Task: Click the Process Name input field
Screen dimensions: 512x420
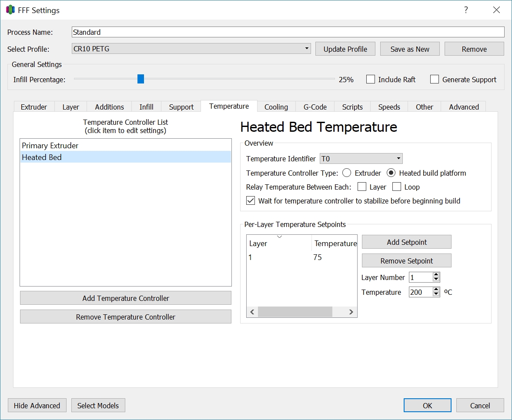Action: [x=288, y=32]
